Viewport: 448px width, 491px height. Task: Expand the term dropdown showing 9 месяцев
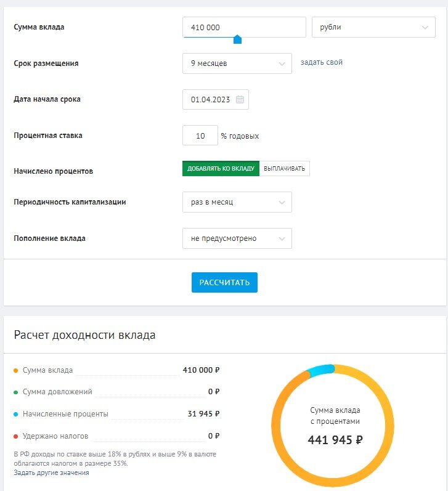237,63
